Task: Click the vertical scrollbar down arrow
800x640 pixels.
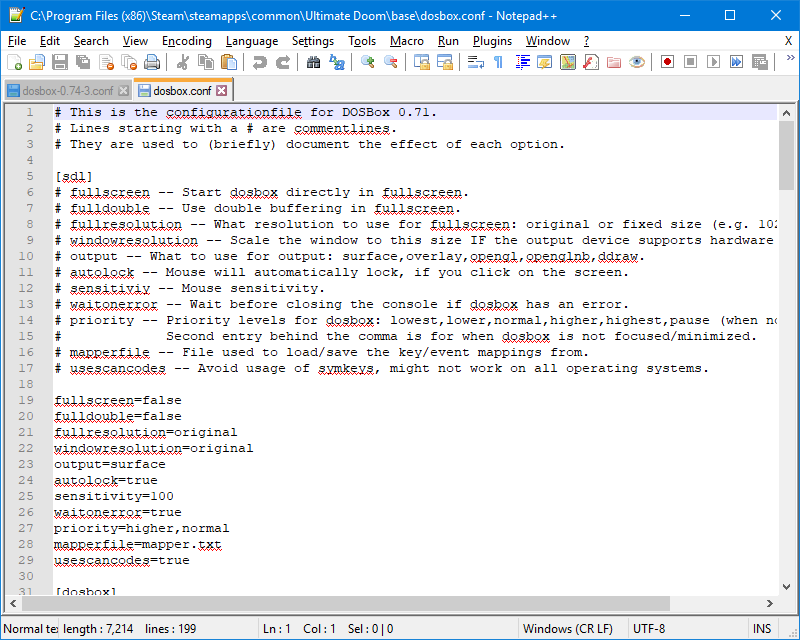Action: 786,586
